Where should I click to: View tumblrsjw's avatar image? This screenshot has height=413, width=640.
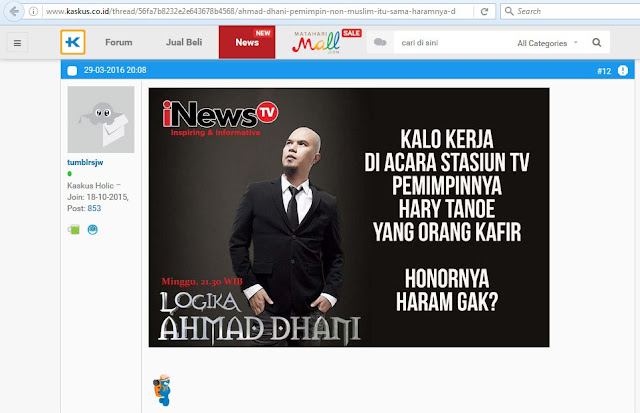pos(101,120)
